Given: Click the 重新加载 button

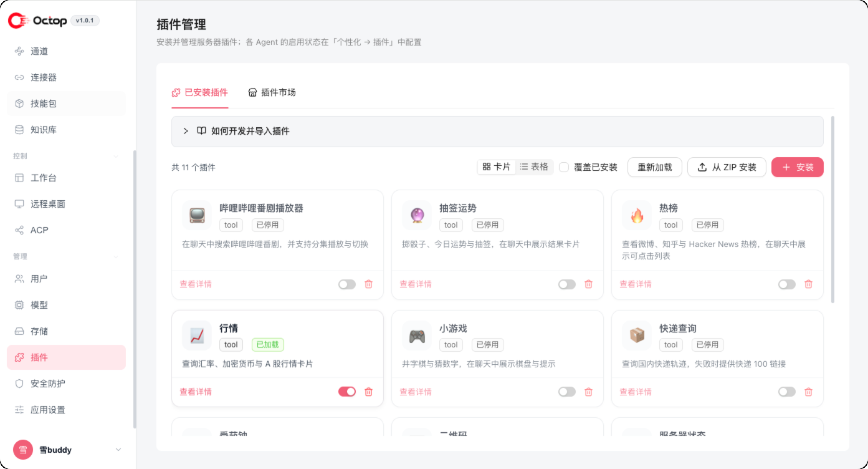Looking at the screenshot, I should [655, 167].
